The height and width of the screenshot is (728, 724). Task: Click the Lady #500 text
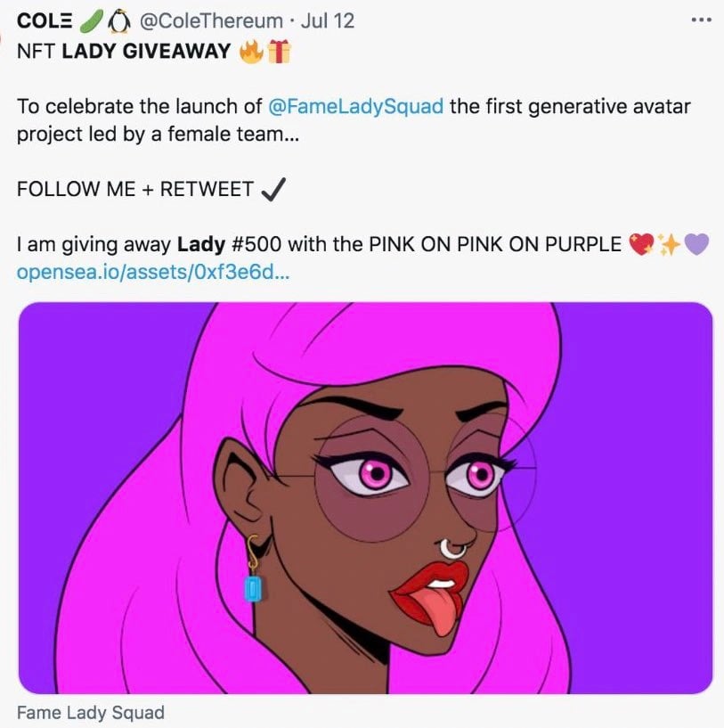point(229,245)
